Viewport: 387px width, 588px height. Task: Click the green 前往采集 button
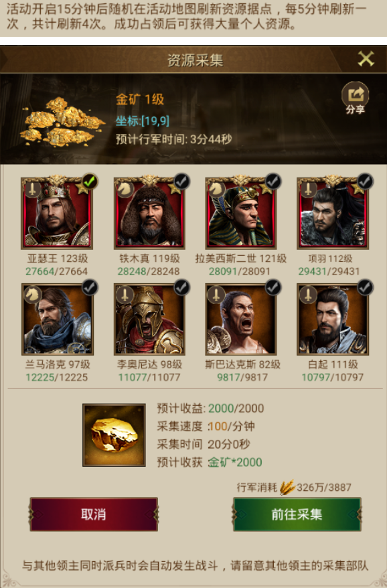pos(297,514)
